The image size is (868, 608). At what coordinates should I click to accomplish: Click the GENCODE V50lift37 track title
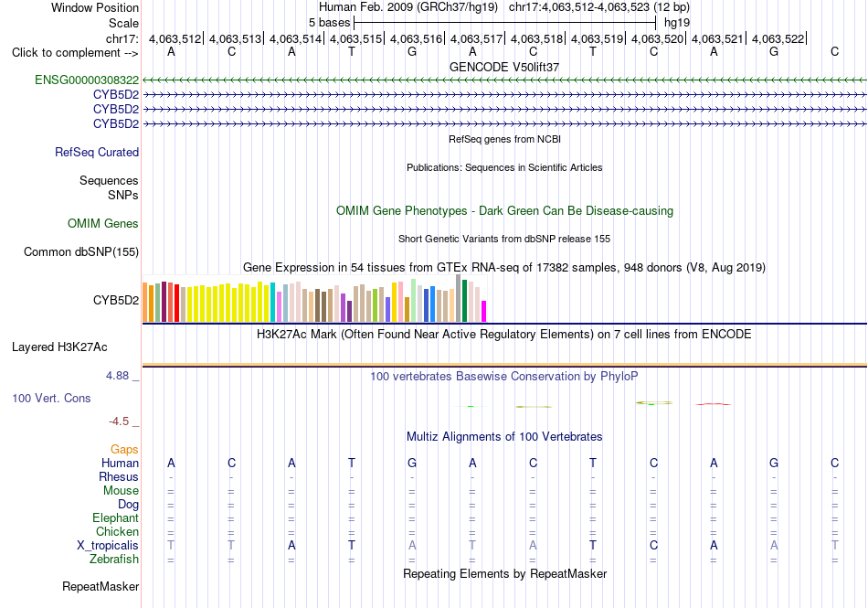(504, 67)
